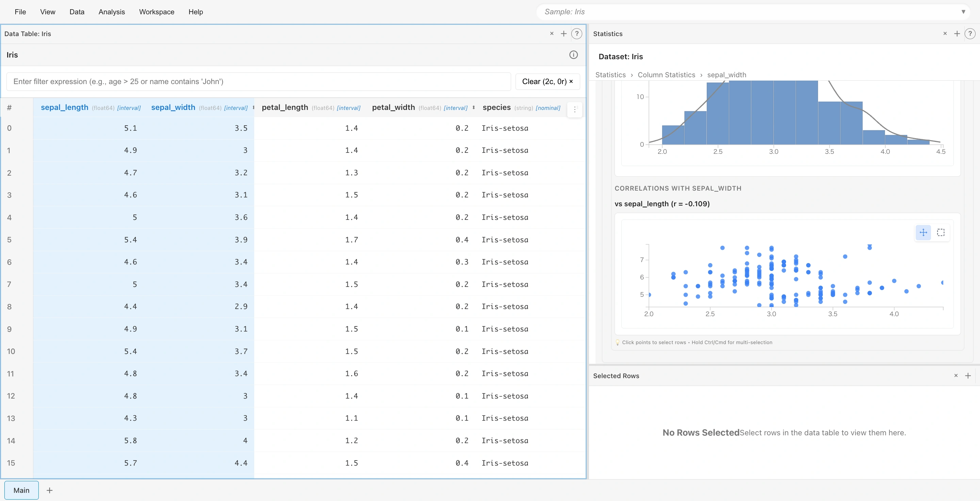Show dataset info for Iris
Screen dimensions: 980x501
pos(574,55)
